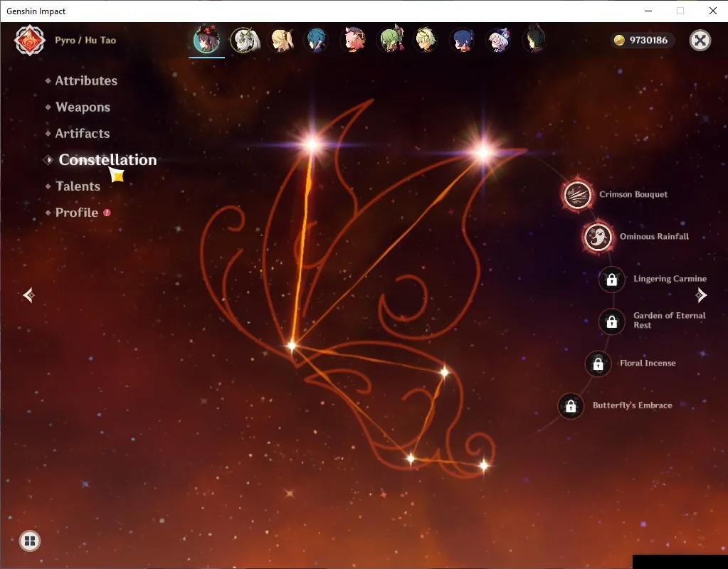
Task: Switch to the Attributes section
Action: pos(86,81)
